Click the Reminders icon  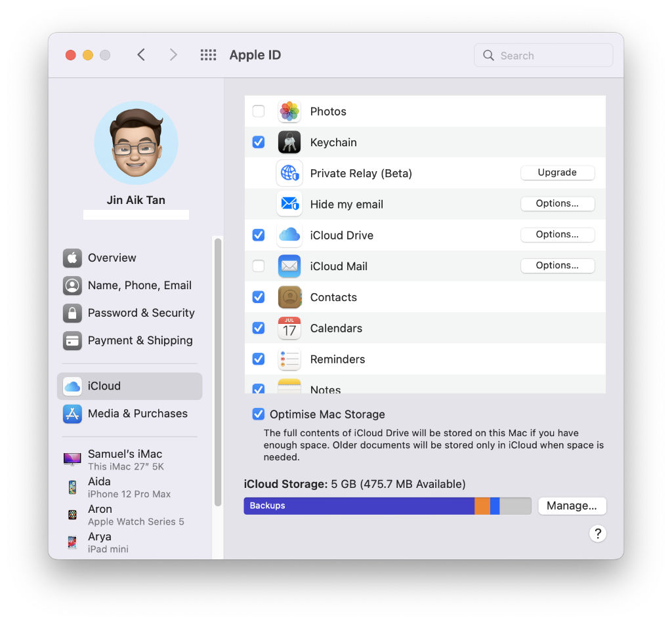tap(289, 359)
